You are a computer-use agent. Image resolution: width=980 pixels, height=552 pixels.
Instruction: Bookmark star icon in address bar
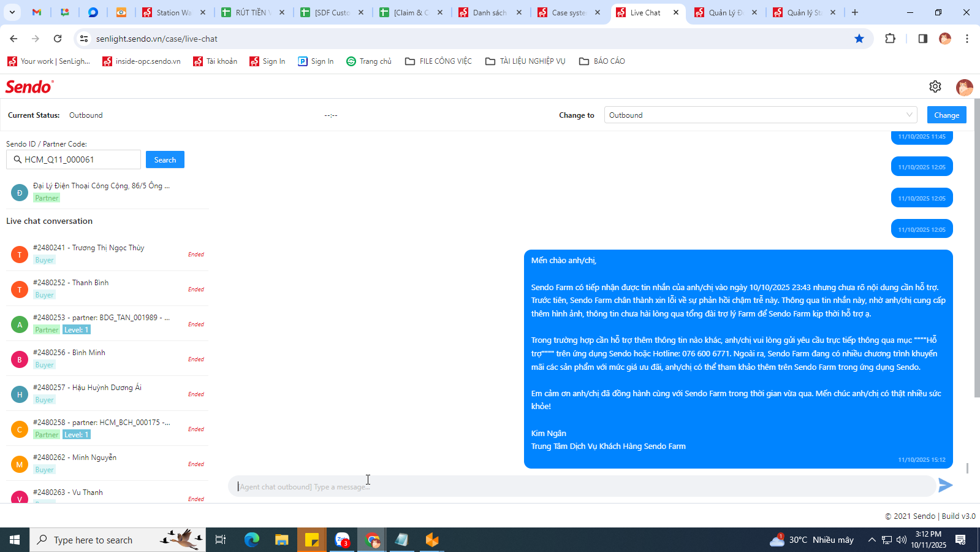[859, 39]
